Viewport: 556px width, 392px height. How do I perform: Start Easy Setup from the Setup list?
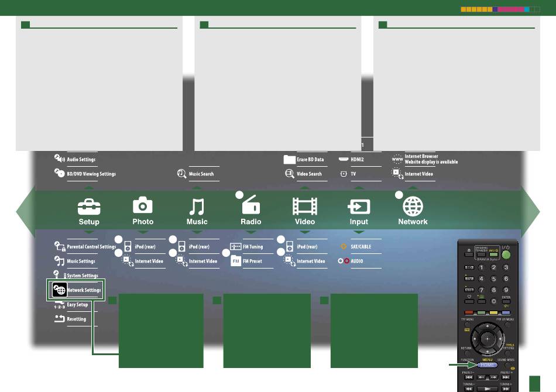[x=71, y=305]
